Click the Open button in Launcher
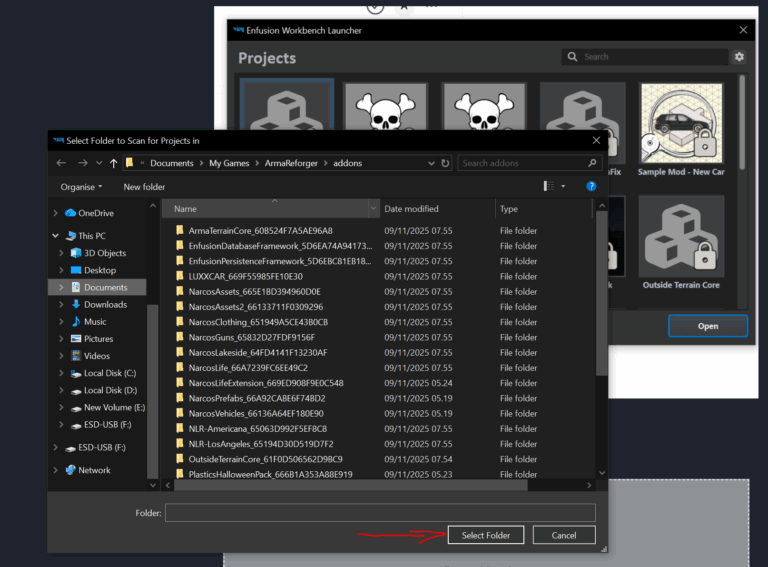The height and width of the screenshot is (567, 768). [707, 326]
